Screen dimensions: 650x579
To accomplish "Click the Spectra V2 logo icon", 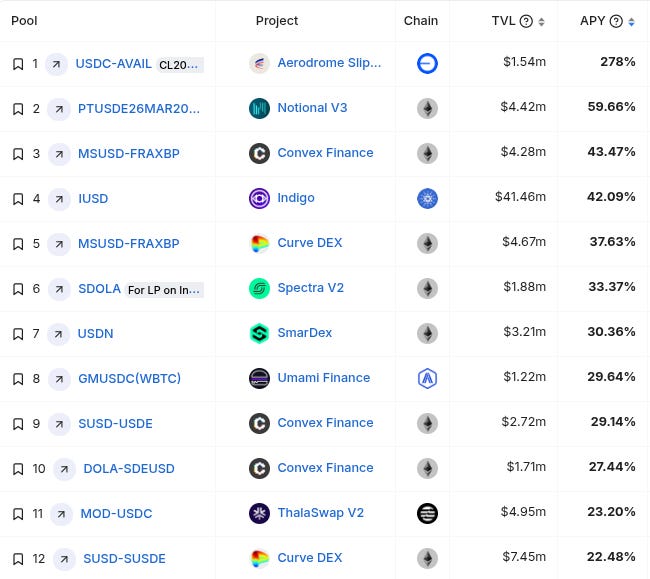I will coord(260,288).
